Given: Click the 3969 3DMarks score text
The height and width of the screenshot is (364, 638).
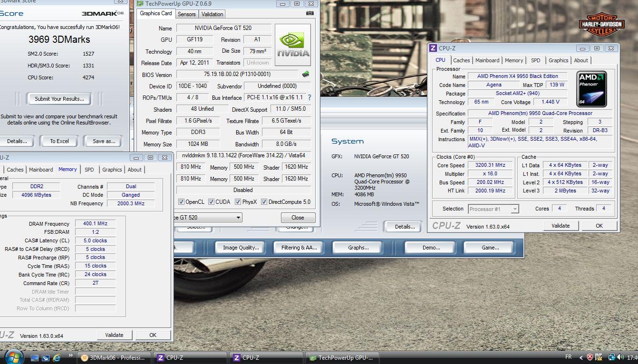Looking at the screenshot, I should 59,40.
